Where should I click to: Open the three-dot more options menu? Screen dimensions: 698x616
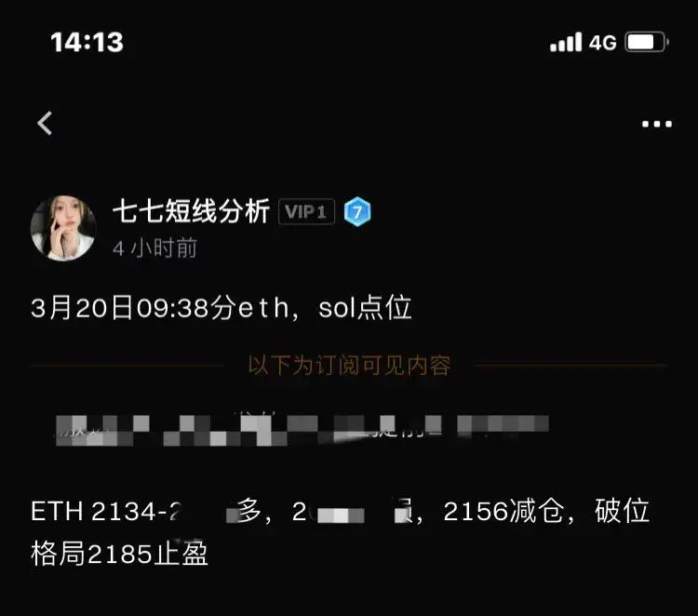[x=657, y=124]
